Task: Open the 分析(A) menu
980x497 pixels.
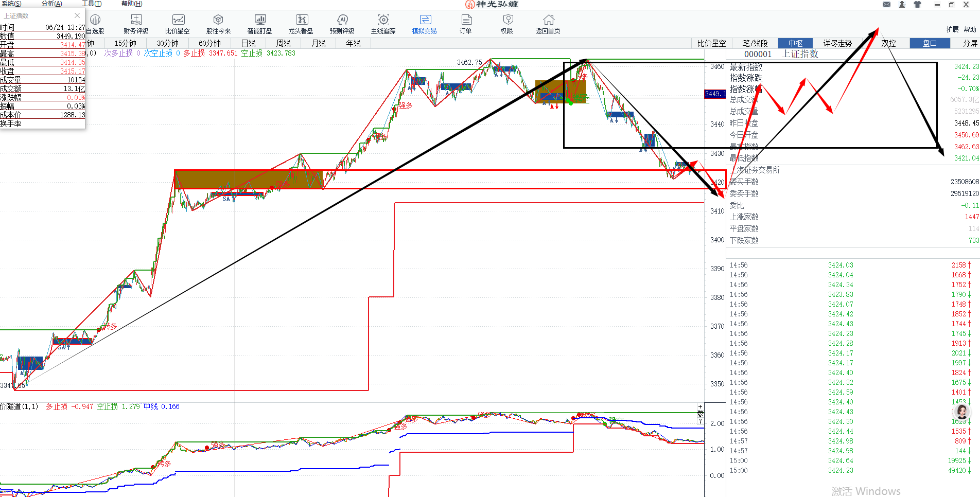Action: pos(51,4)
